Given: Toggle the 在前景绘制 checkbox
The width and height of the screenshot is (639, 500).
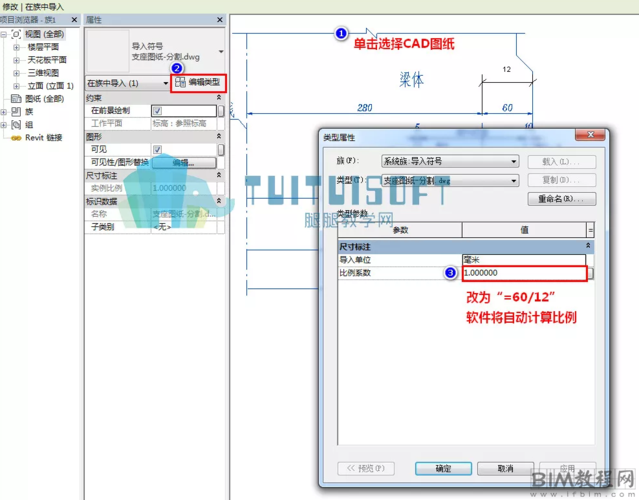Looking at the screenshot, I should point(157,111).
